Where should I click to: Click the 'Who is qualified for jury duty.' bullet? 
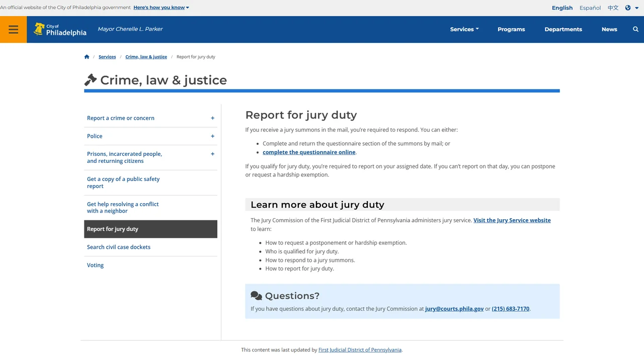(302, 251)
